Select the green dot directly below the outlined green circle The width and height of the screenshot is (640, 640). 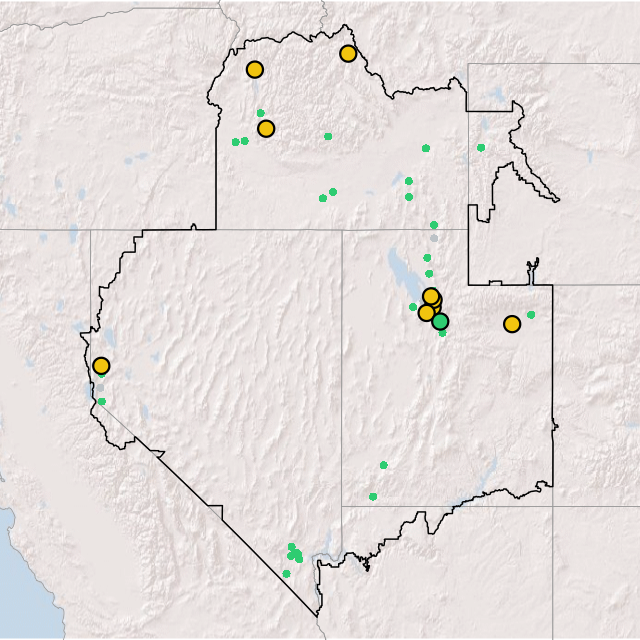pos(442,333)
